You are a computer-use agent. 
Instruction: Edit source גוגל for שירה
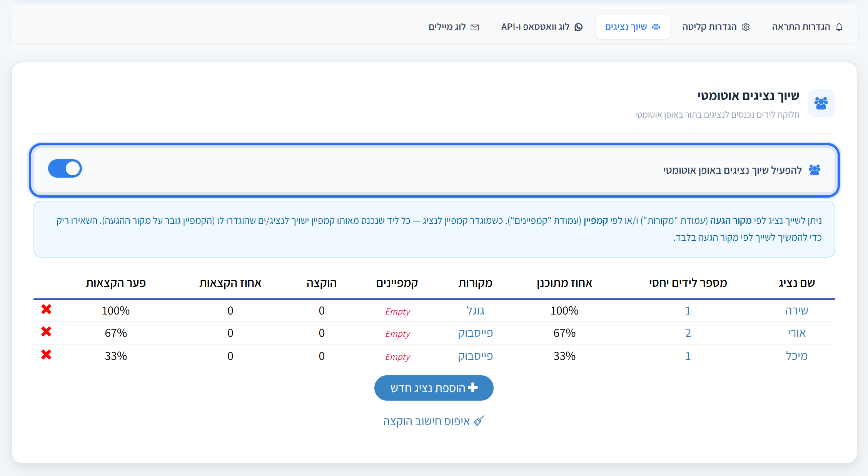[x=475, y=311]
